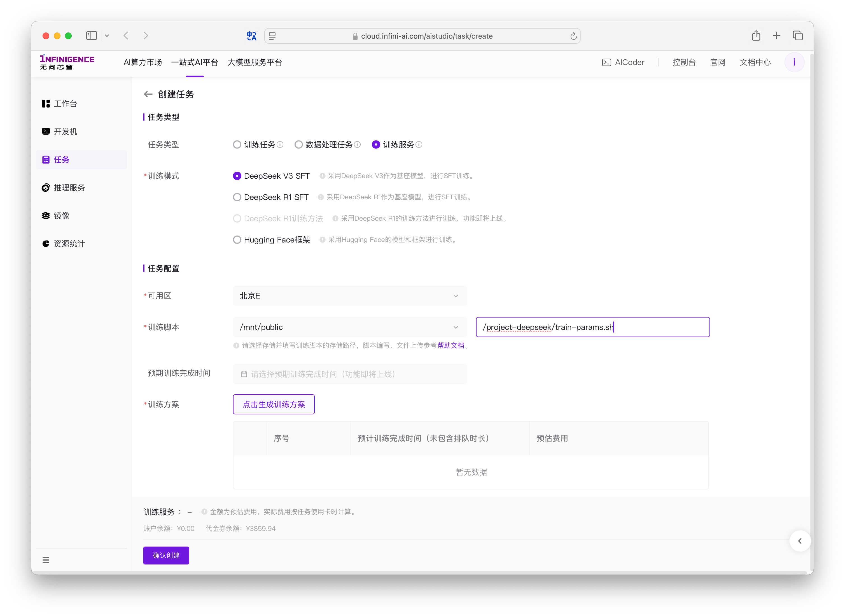Screen dimensions: 845x616
Task: Click the Safari address bar URL
Action: 427,36
